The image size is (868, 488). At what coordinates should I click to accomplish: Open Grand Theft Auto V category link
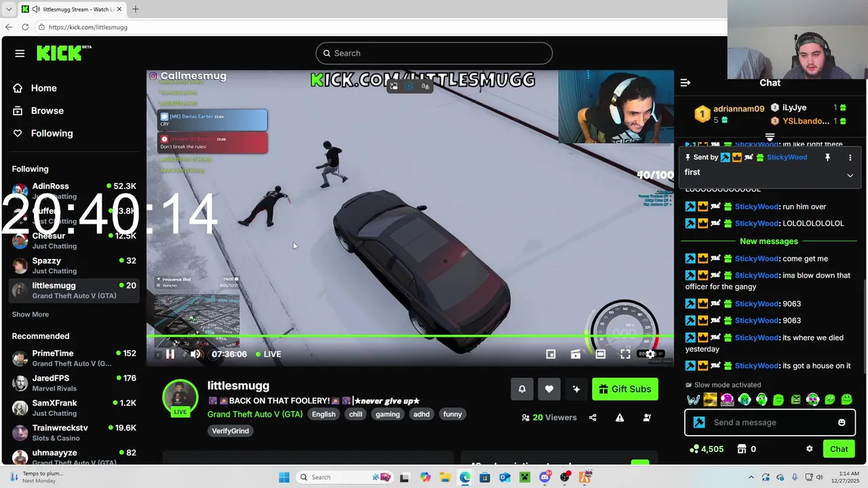(x=255, y=414)
